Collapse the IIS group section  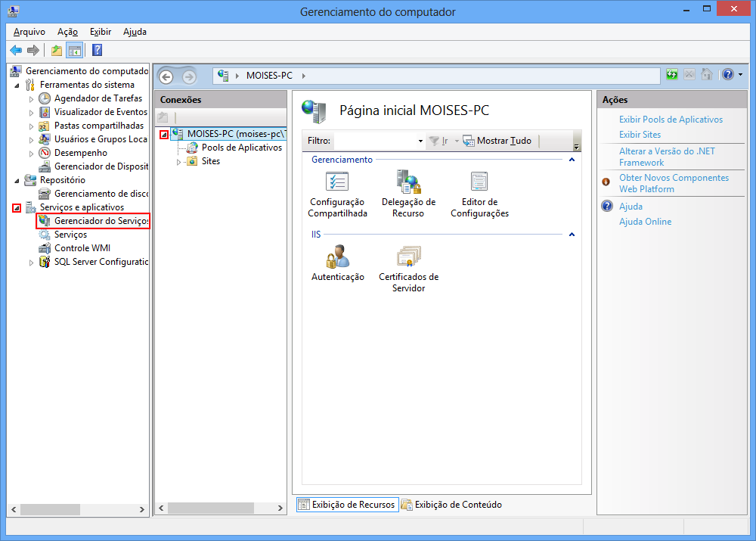572,234
